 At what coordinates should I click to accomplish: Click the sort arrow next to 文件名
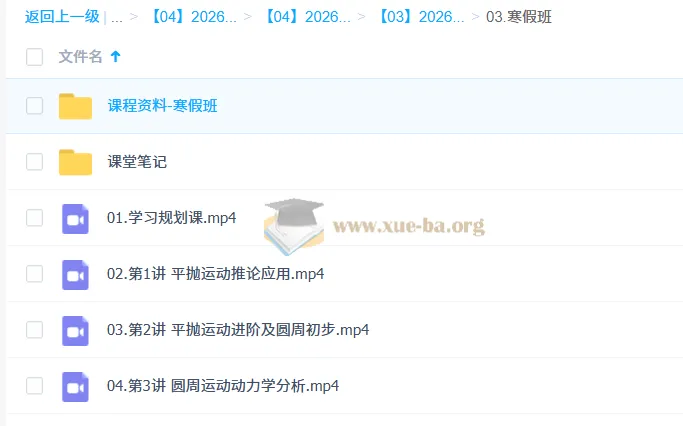(115, 56)
